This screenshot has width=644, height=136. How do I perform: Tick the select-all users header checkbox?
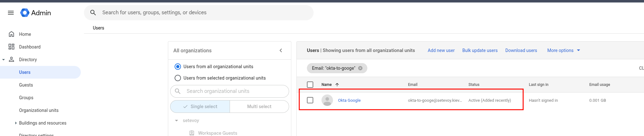310,85
